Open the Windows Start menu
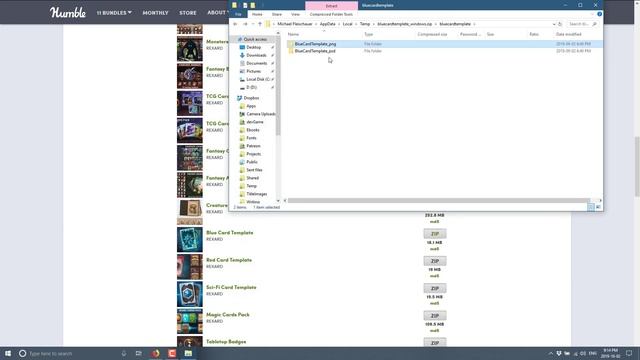Viewport: 640px width, 360px height. pyautogui.click(x=8, y=353)
